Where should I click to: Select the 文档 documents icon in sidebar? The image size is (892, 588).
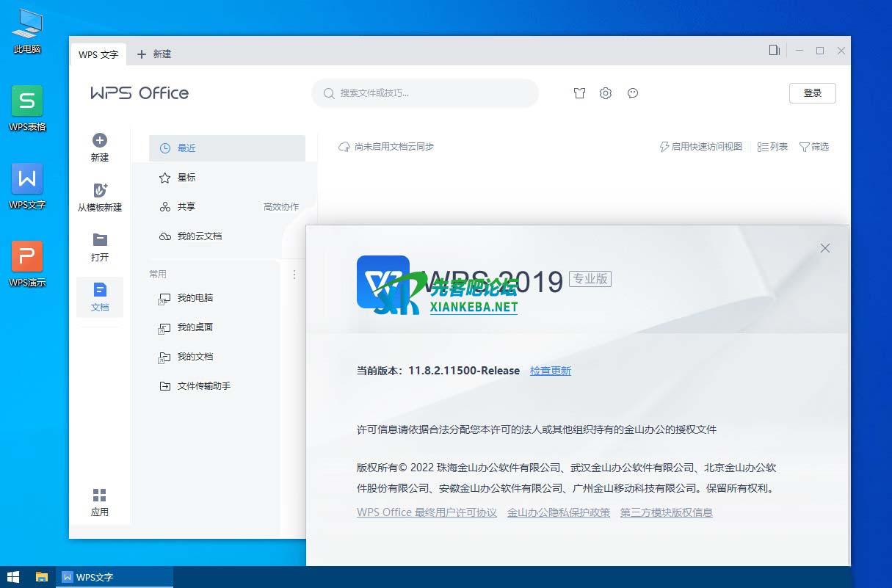[100, 290]
